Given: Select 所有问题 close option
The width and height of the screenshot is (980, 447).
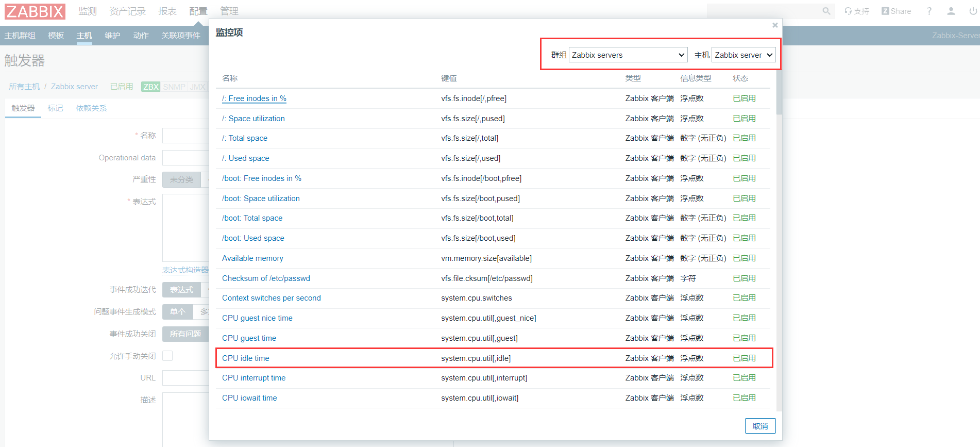Looking at the screenshot, I should pyautogui.click(x=185, y=334).
